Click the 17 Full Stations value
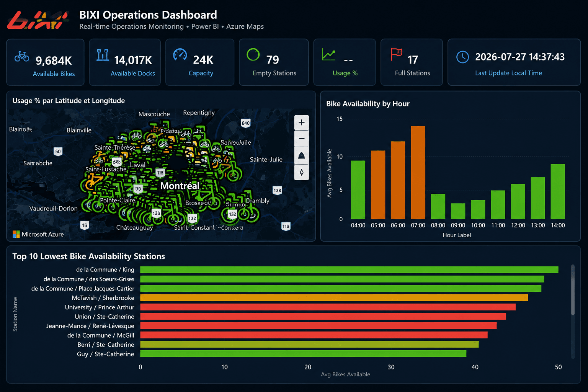This screenshot has width=588, height=392. pyautogui.click(x=413, y=60)
